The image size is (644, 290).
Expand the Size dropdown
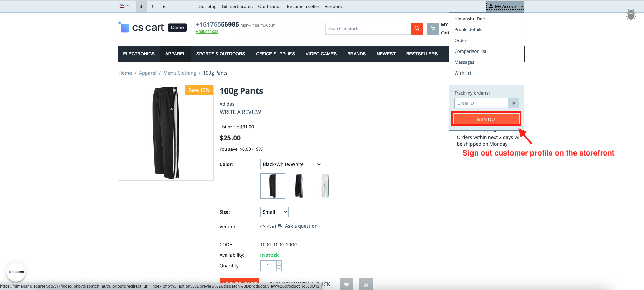274,212
